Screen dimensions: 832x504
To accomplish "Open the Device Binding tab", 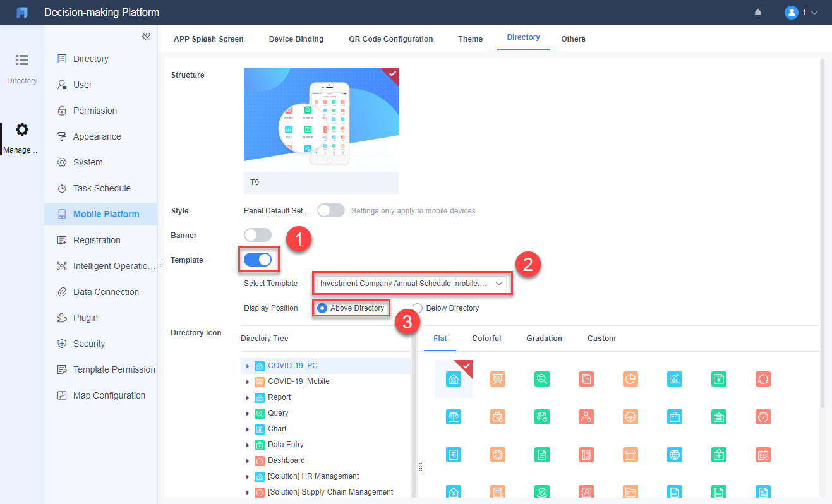I will pyautogui.click(x=296, y=39).
